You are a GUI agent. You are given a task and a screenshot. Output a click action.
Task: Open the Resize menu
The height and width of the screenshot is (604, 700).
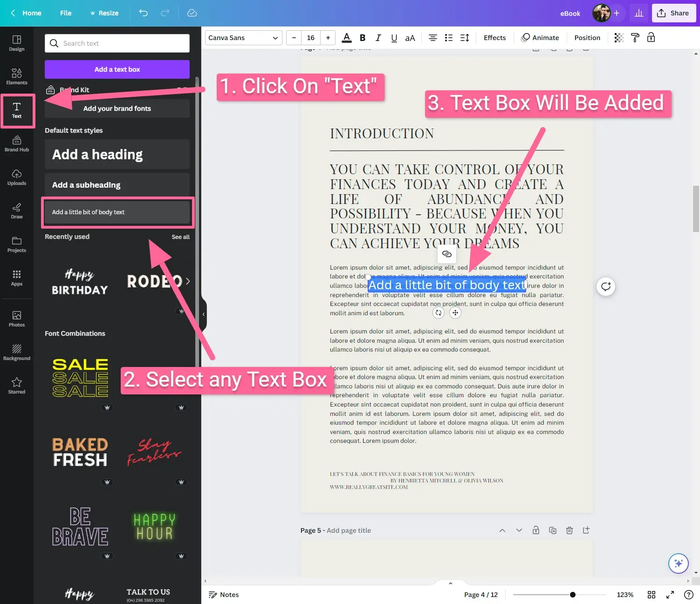(x=104, y=13)
